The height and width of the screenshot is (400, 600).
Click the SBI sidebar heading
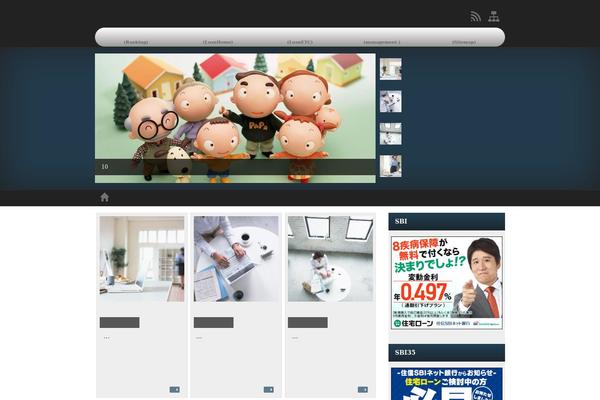click(x=447, y=221)
